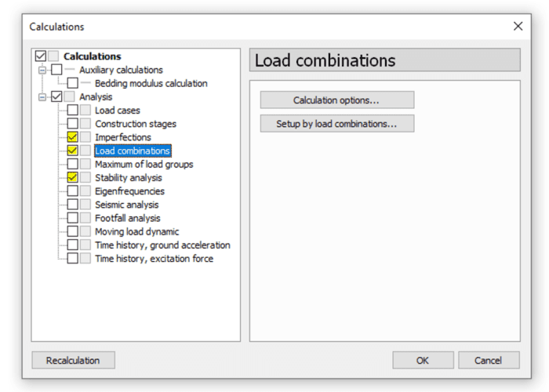The image size is (549, 392).
Task: Select the Seismic analysis tree item
Action: [127, 205]
